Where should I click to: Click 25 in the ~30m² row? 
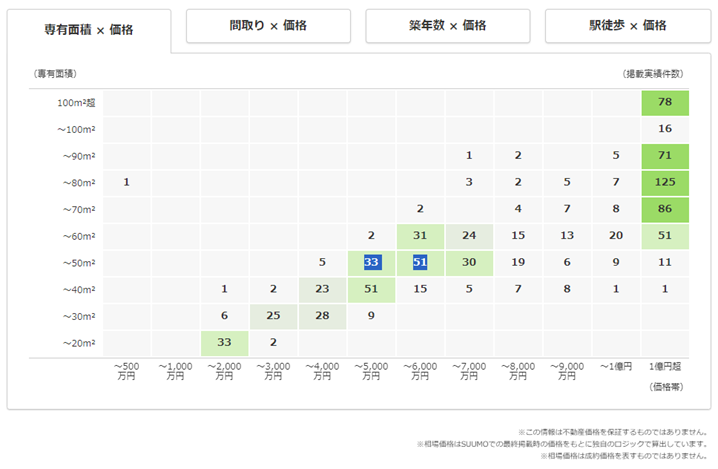tap(273, 316)
